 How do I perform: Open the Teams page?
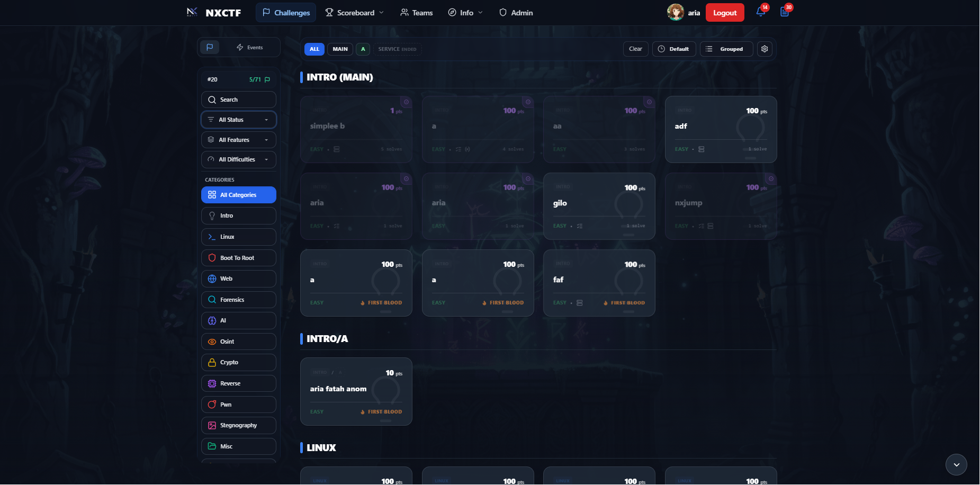(x=416, y=12)
